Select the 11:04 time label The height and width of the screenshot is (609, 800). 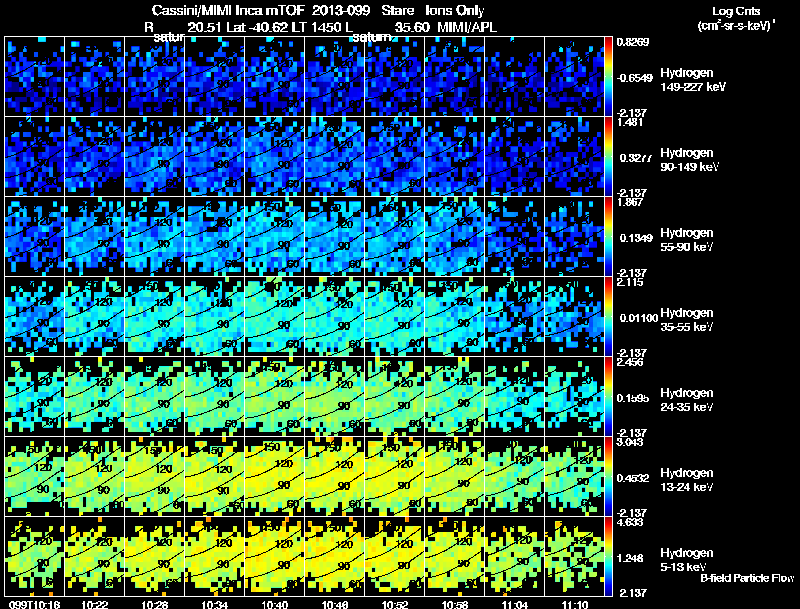click(515, 604)
